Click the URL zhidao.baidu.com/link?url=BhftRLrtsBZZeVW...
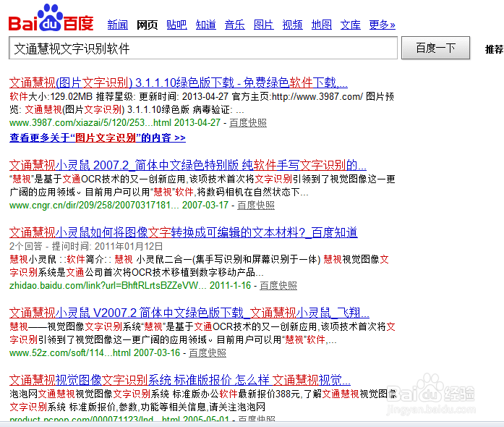Screen dimensions: 504x427 [x=108, y=285]
